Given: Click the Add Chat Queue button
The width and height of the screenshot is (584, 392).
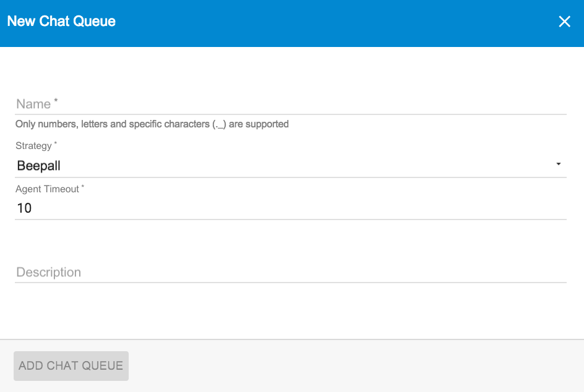Looking at the screenshot, I should 71,366.
